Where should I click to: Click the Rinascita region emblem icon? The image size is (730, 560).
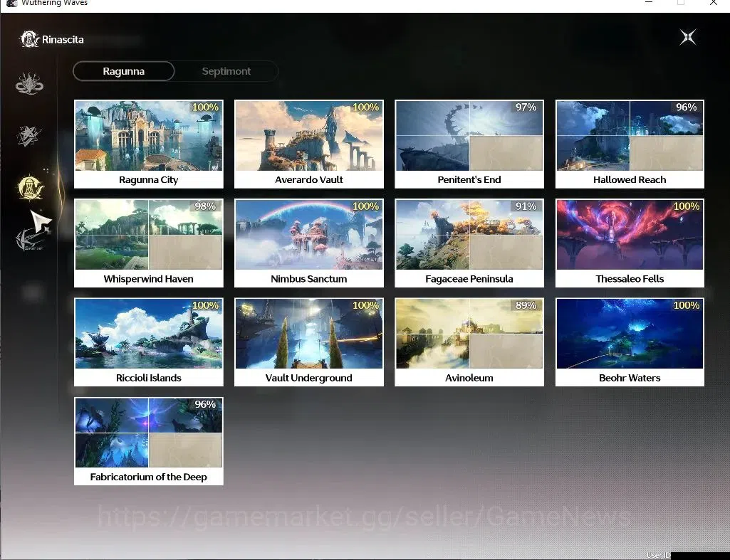(x=29, y=39)
